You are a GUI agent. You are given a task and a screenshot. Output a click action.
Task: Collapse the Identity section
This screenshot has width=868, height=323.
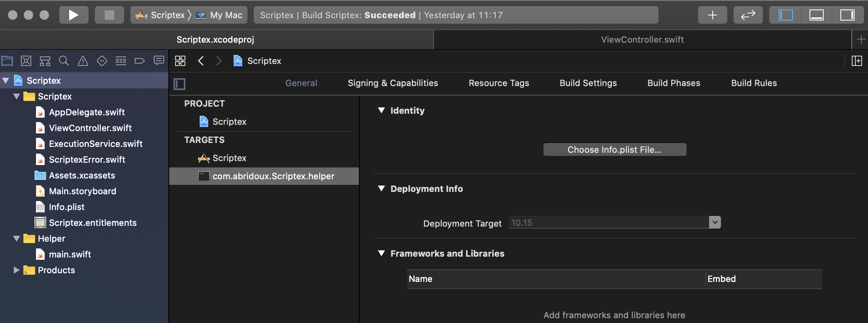(381, 111)
